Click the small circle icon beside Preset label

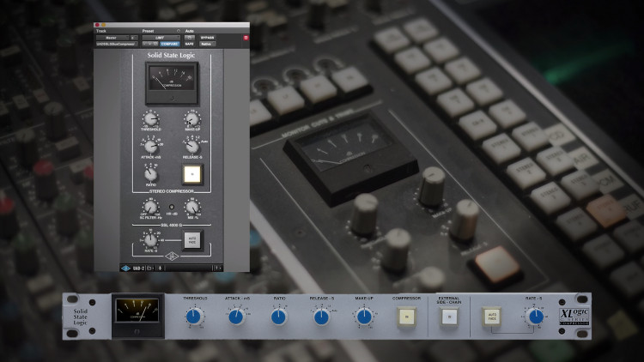click(x=179, y=31)
